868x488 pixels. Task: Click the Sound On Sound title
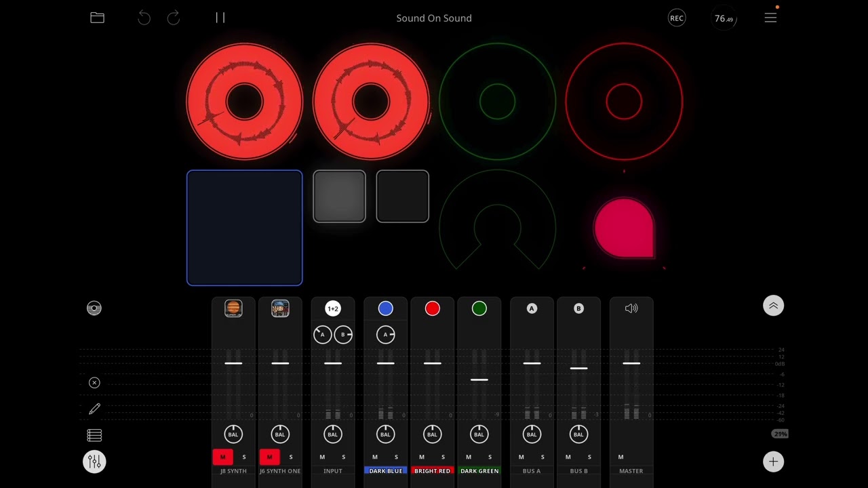pos(434,18)
